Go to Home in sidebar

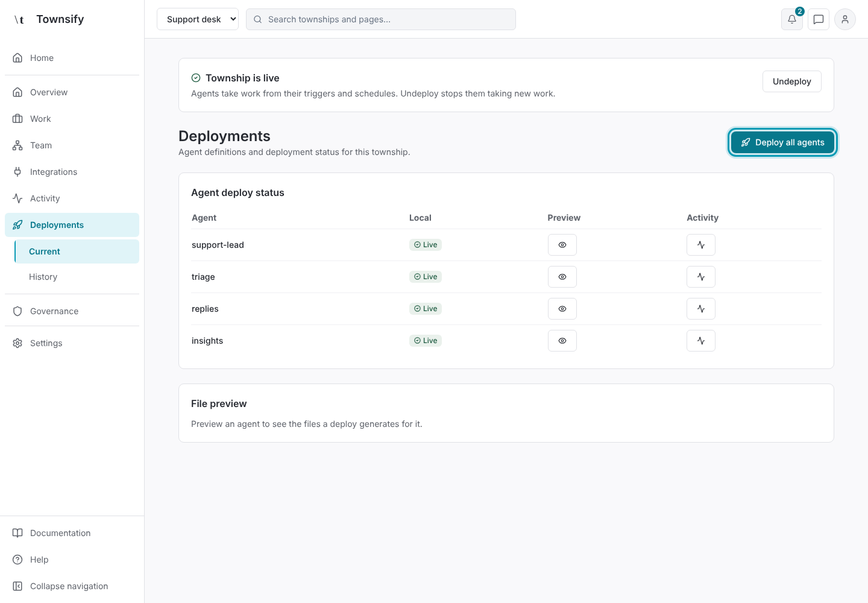click(x=72, y=58)
